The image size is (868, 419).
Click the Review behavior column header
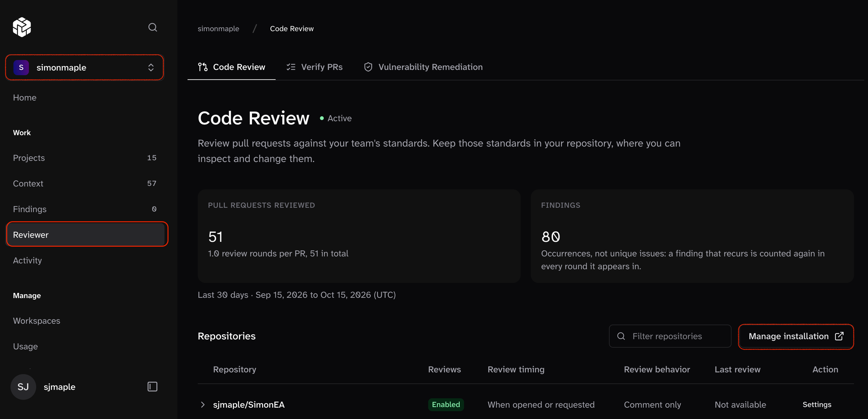click(x=657, y=369)
